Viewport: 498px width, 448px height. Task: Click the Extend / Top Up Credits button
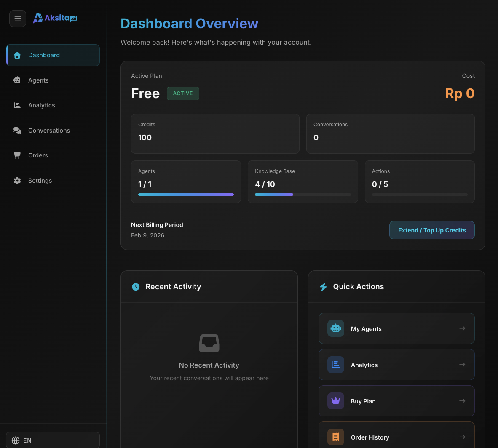(x=432, y=230)
